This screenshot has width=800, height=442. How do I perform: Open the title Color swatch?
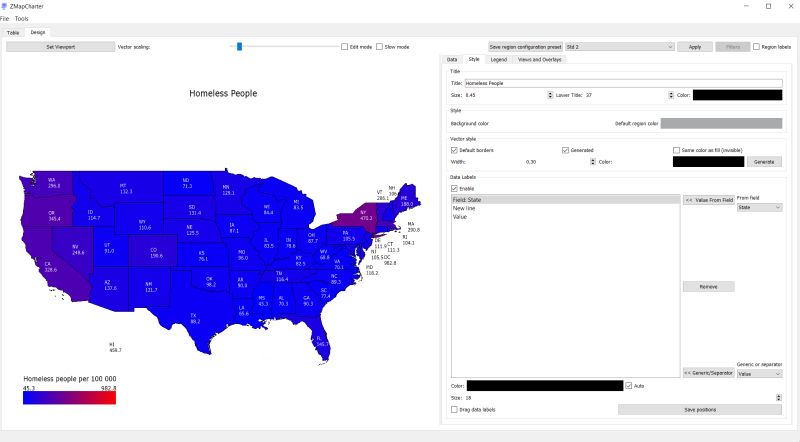coord(737,95)
